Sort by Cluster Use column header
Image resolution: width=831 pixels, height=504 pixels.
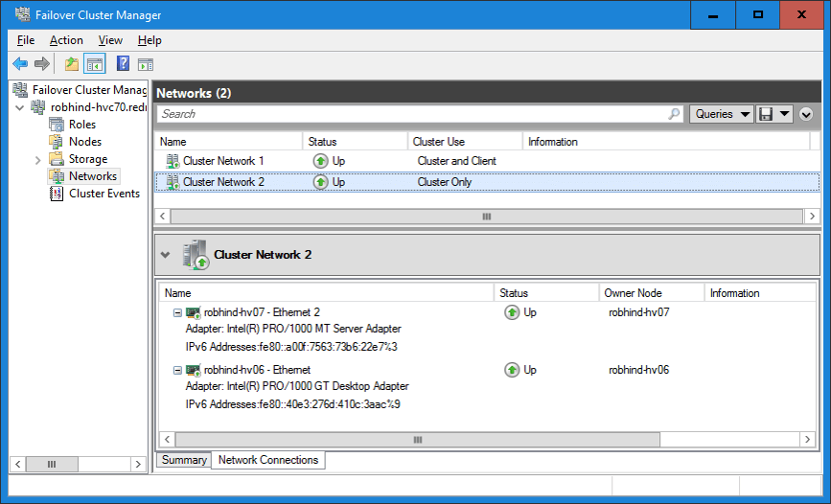[465, 142]
